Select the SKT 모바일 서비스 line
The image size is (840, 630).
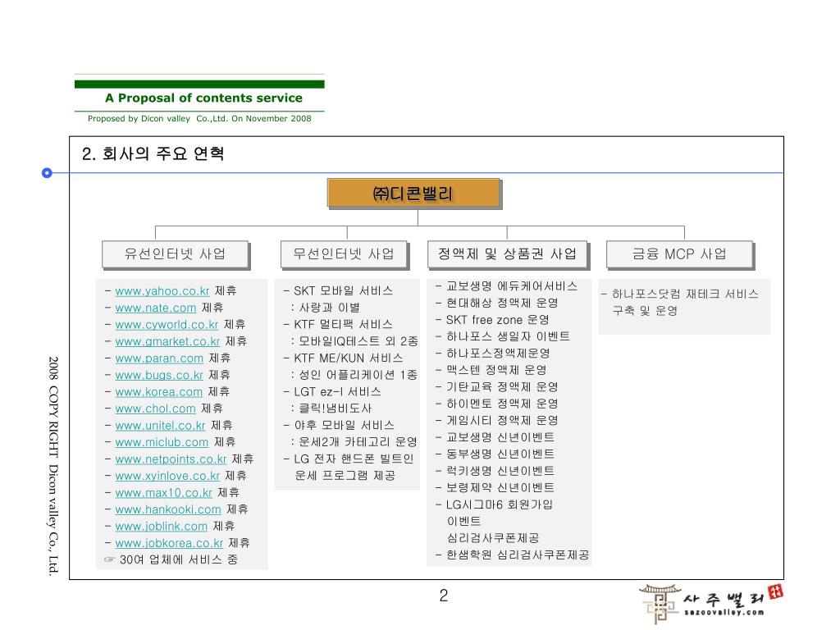[338, 291]
